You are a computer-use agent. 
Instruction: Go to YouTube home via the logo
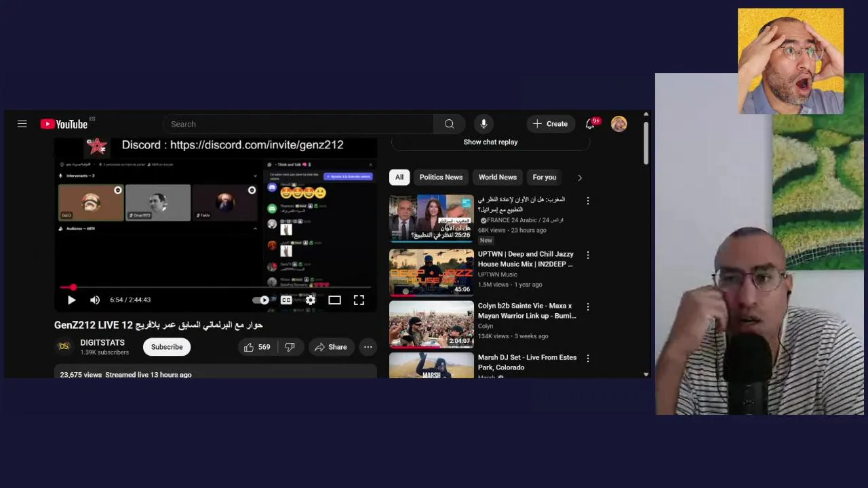64,124
